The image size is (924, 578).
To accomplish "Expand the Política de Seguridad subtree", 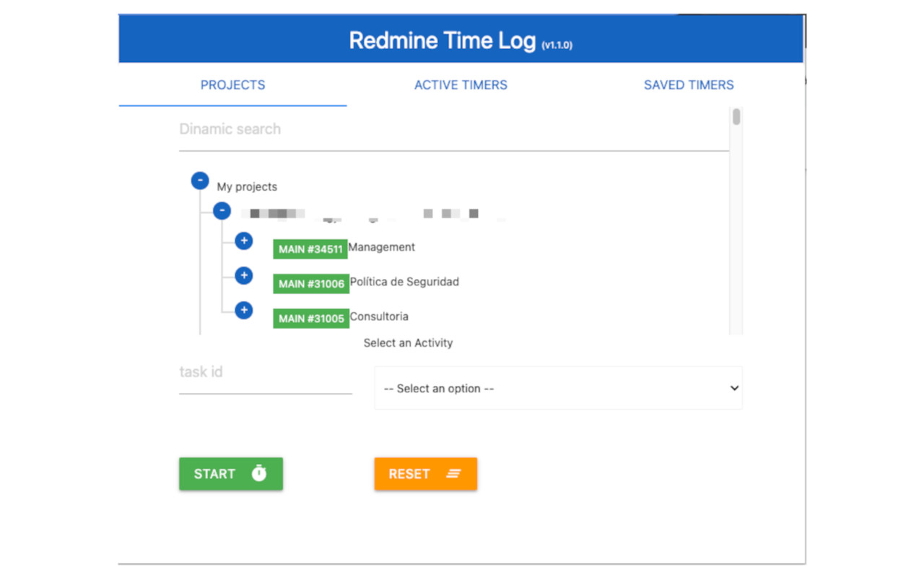I will click(244, 275).
